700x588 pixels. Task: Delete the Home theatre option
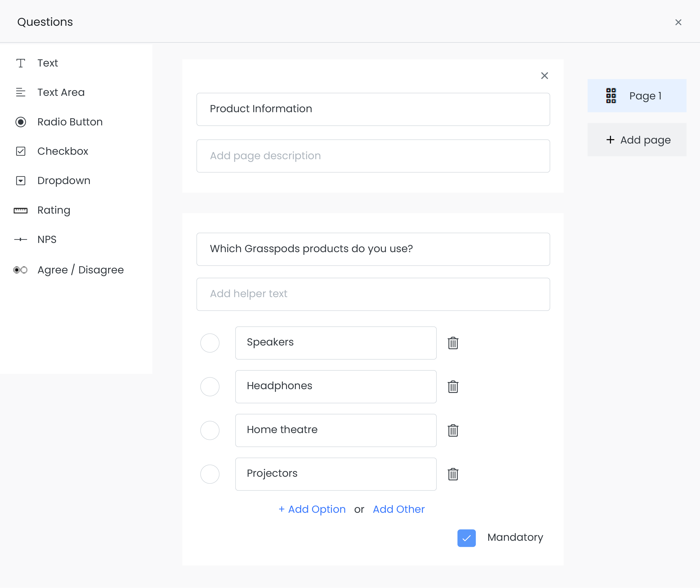click(453, 430)
